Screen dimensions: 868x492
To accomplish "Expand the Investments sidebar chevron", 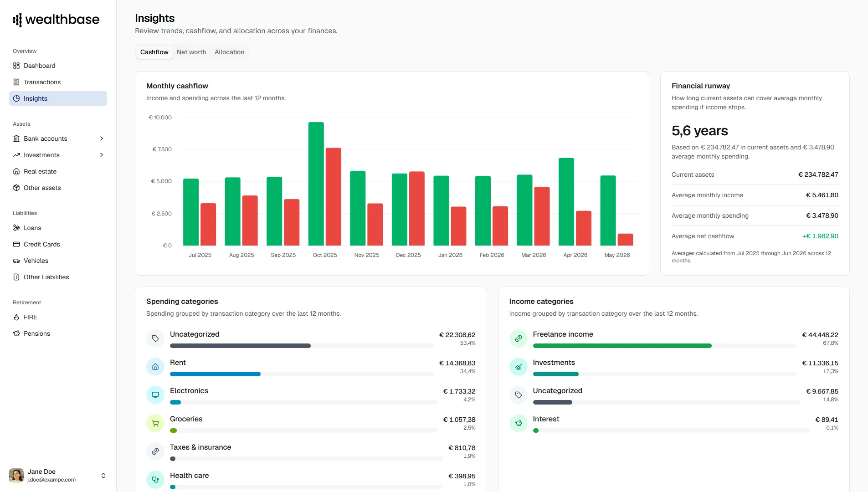I will pos(102,155).
